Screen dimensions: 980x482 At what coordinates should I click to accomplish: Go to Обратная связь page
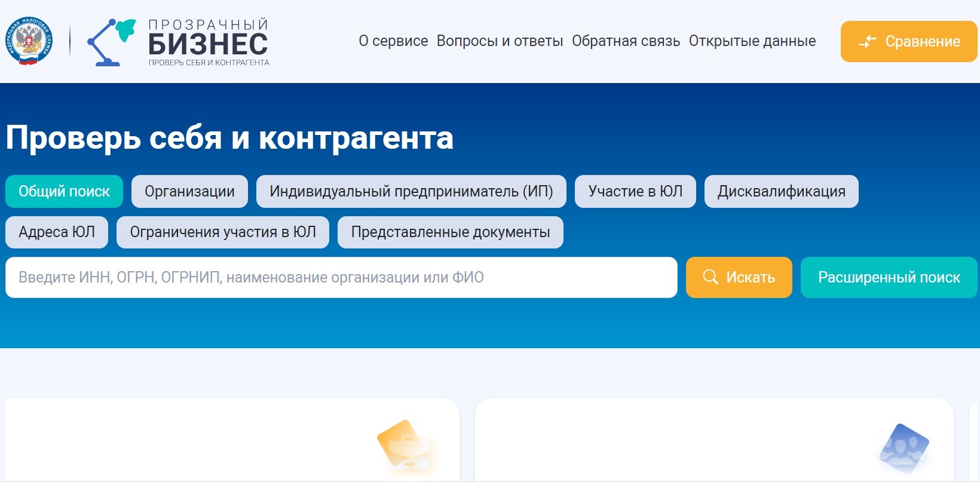626,41
